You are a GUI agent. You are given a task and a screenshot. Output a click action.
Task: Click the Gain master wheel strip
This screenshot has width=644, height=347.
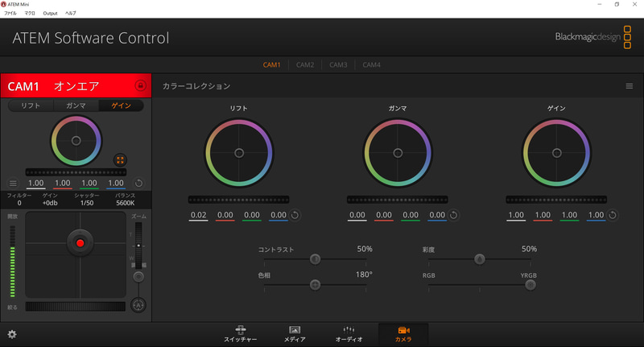pos(556,200)
